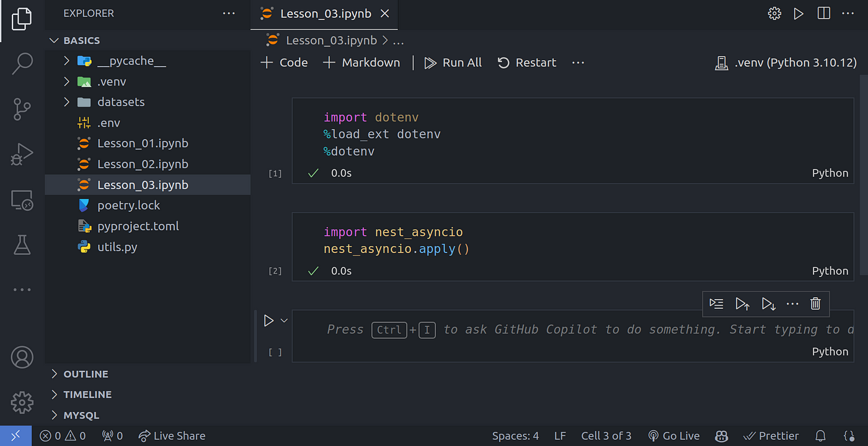Image resolution: width=868 pixels, height=446 pixels.
Task: Open the Explorer view in activity bar
Action: tap(22, 19)
